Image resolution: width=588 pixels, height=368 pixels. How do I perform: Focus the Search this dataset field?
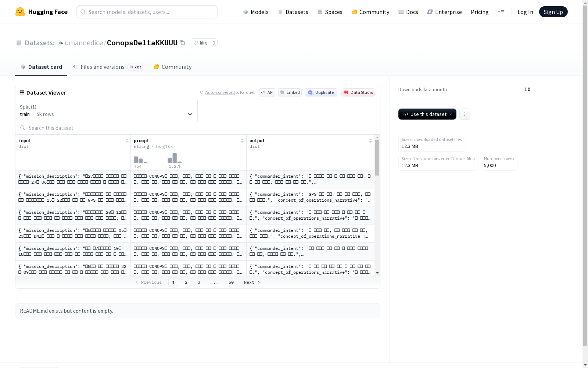(x=198, y=128)
